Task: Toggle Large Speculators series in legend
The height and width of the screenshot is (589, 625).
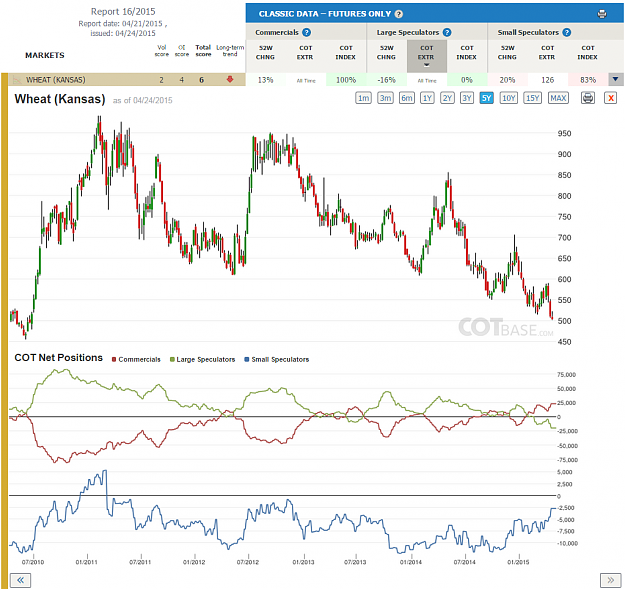Action: (202, 359)
